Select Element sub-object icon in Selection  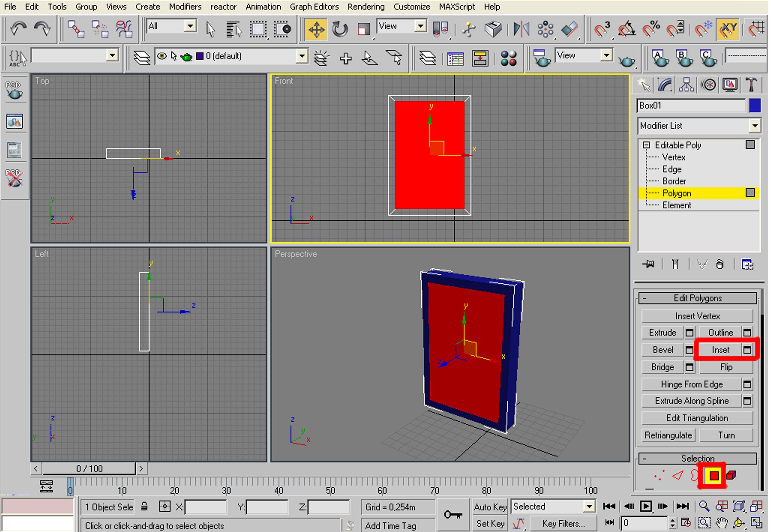(731, 475)
